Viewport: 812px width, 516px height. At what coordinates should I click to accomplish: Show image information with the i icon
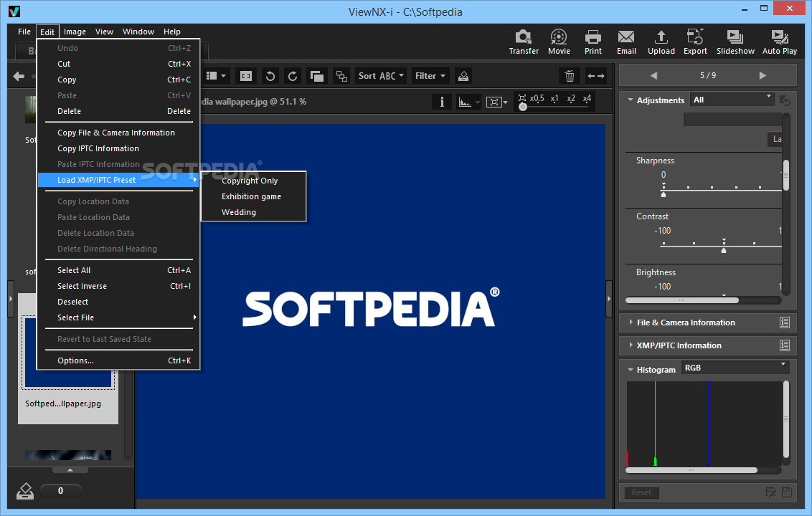(x=442, y=102)
